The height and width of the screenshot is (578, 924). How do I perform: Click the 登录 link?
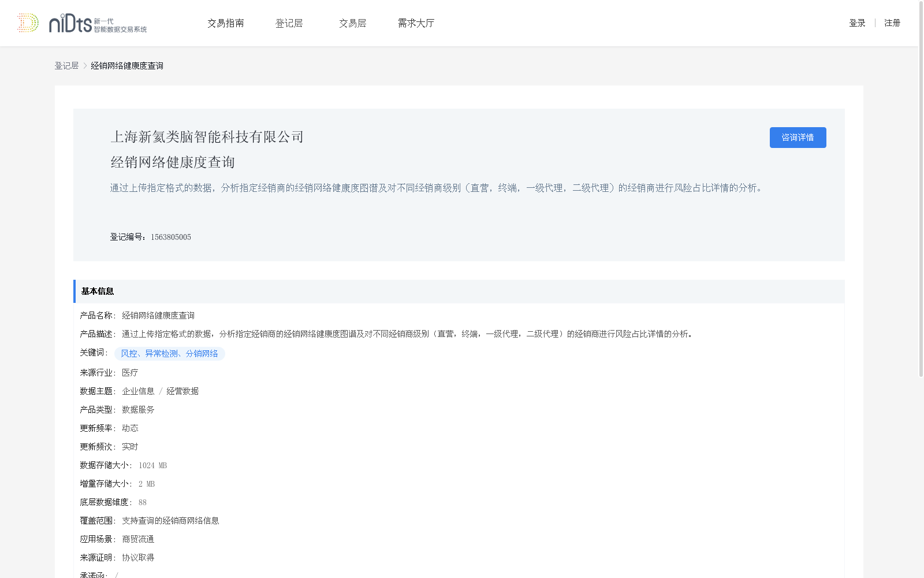point(857,23)
